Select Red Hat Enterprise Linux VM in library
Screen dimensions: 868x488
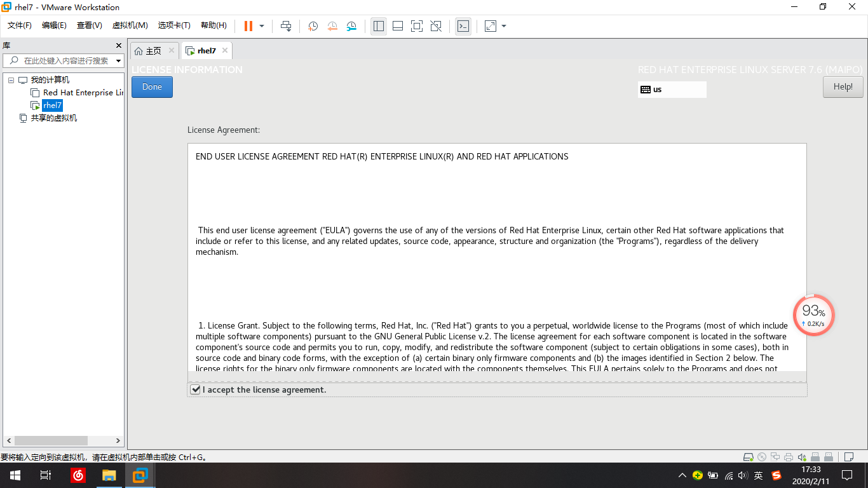78,93
